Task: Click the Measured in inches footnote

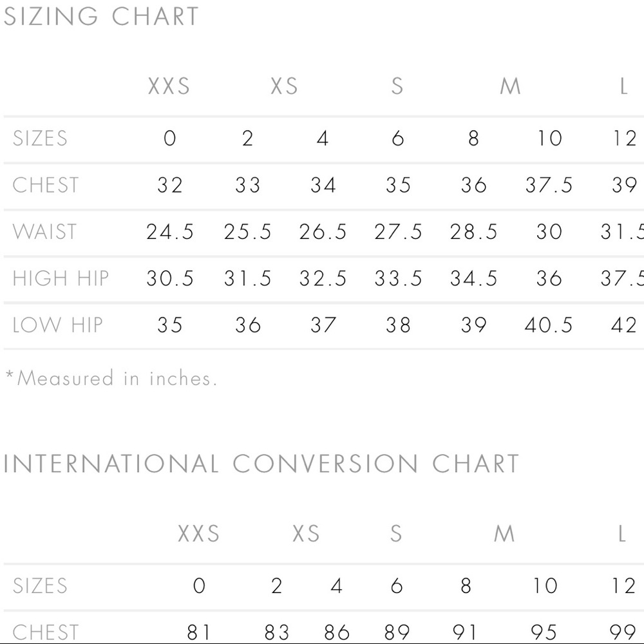Action: [x=111, y=378]
